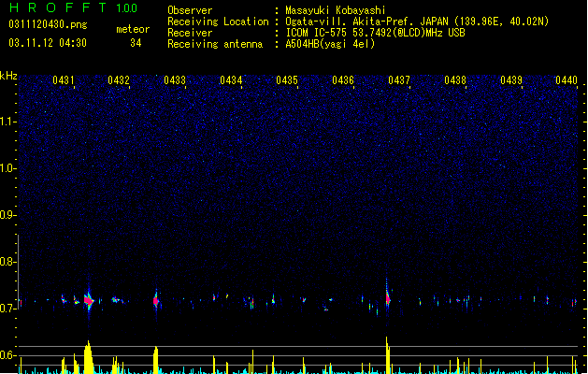Click the 1.0 kHz axis label

(8, 168)
